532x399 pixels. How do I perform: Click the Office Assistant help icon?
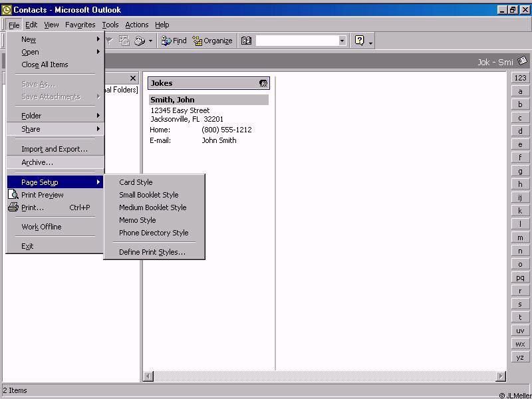(359, 41)
